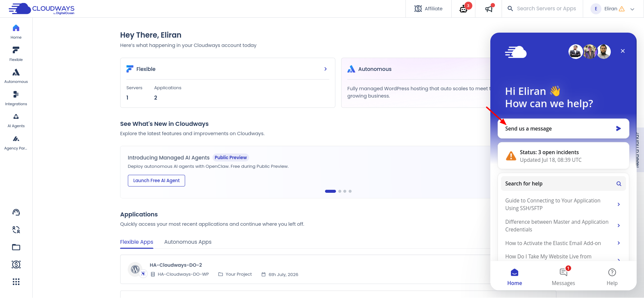This screenshot has height=298, width=644.
Task: Open the Agency Partner sidebar item
Action: [16, 143]
